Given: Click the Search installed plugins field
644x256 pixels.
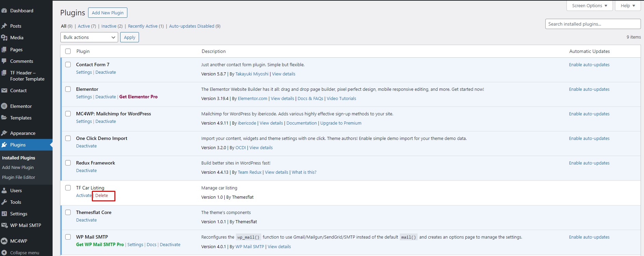Looking at the screenshot, I should (x=593, y=24).
